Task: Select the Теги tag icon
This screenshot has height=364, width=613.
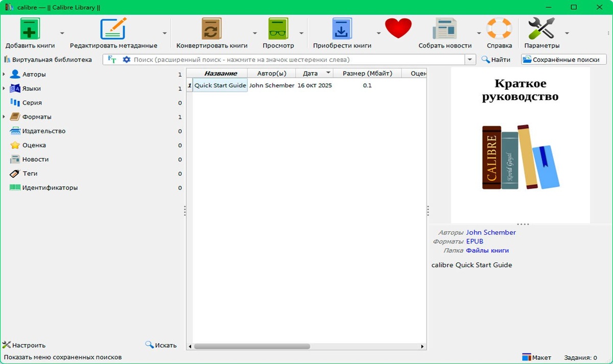Action: click(x=15, y=174)
